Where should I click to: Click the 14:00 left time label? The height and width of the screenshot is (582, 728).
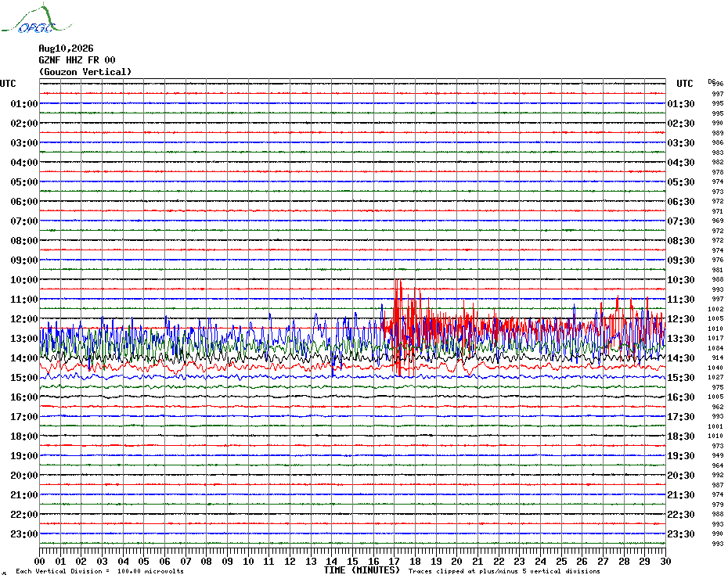pyautogui.click(x=24, y=357)
